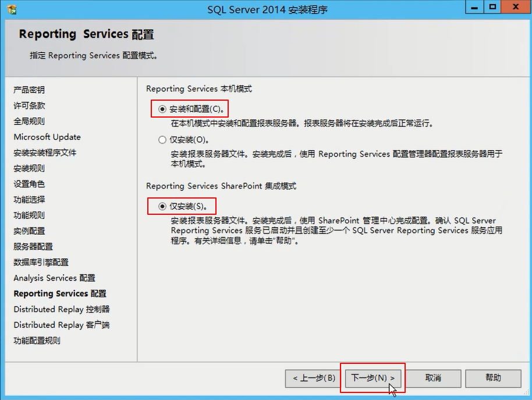Image resolution: width=532 pixels, height=400 pixels.
Task: Click the Distributed Replay 控制器 step
Action: point(62,309)
